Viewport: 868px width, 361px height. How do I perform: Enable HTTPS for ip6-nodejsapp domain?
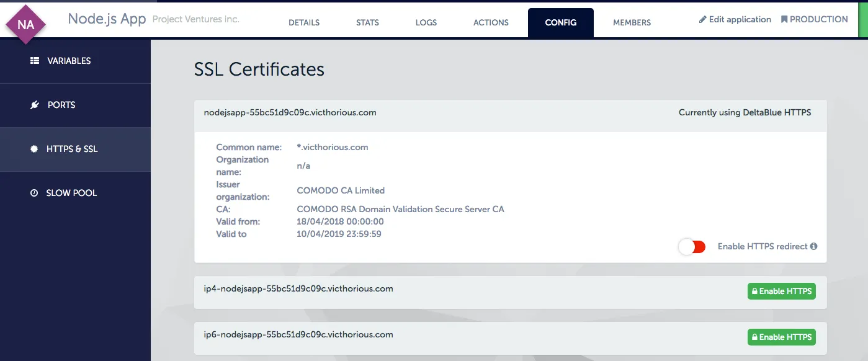point(781,337)
